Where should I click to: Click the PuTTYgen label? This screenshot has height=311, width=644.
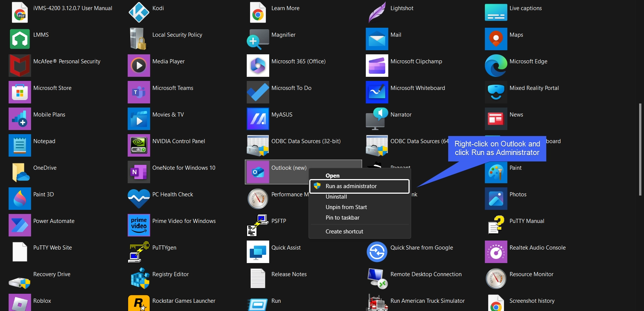tap(164, 248)
